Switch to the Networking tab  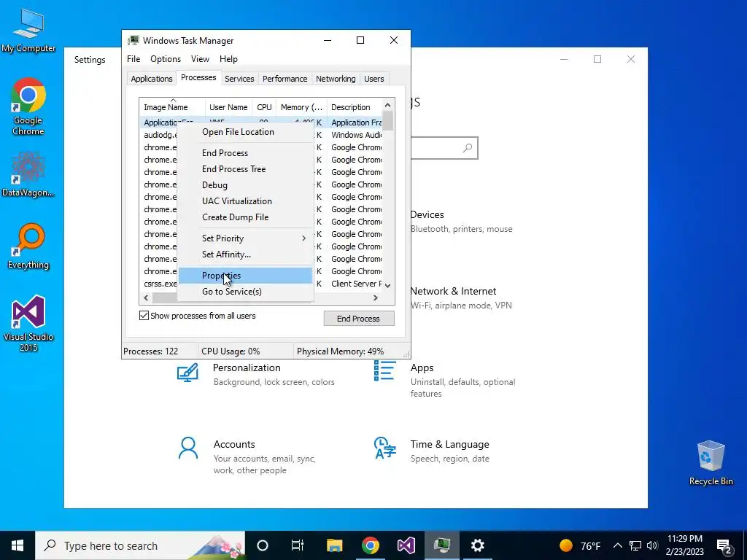pyautogui.click(x=336, y=79)
